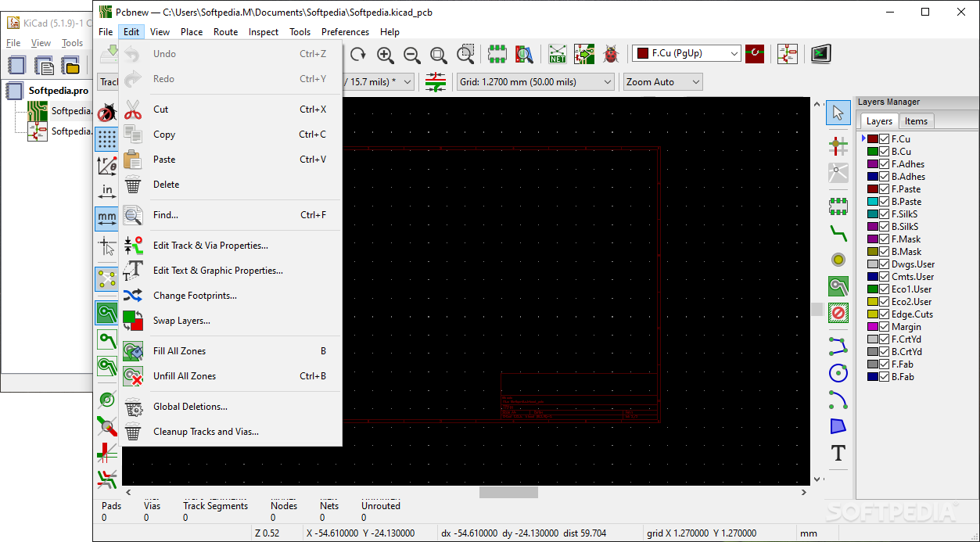The width and height of the screenshot is (980, 542).
Task: Open the footprint viewer icon
Action: 524,54
